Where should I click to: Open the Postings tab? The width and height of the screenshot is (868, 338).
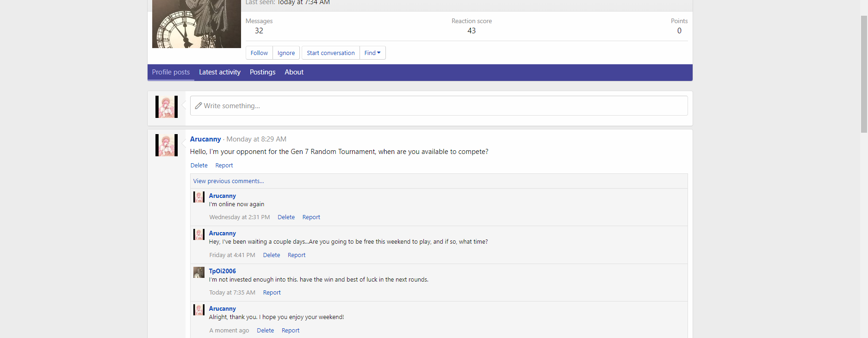(x=262, y=72)
